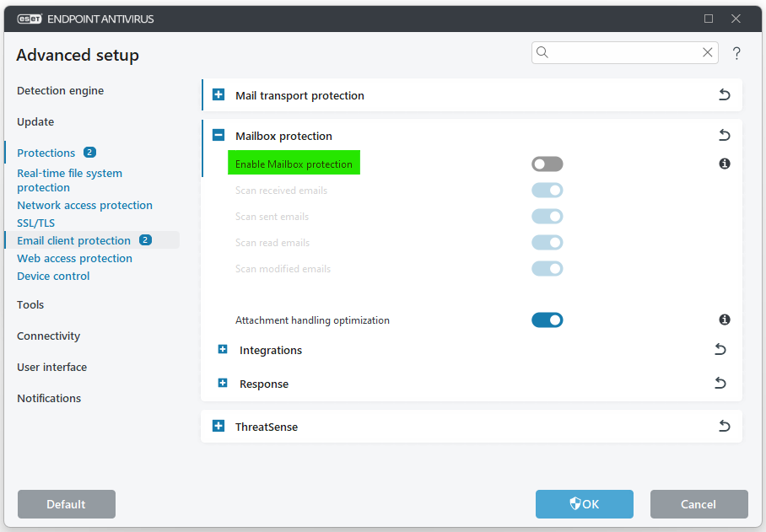Click Attachment handling optimization label
Screen dimensions: 766x532
point(312,320)
